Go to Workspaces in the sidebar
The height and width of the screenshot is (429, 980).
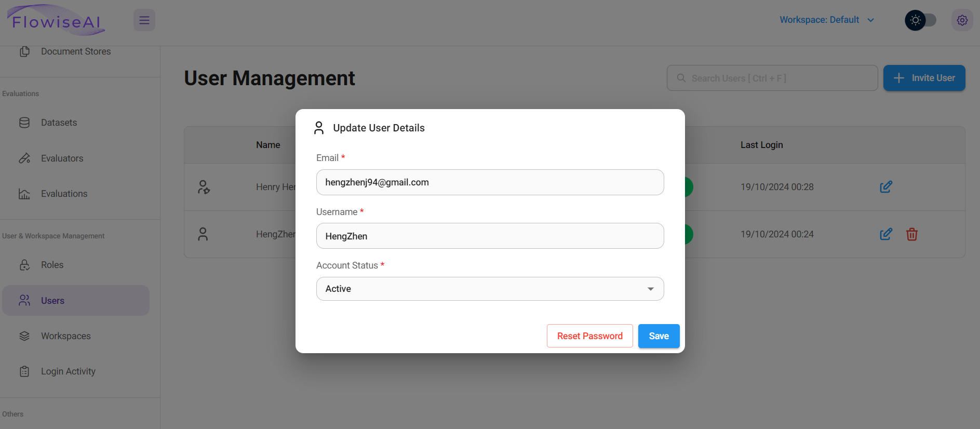(65, 336)
